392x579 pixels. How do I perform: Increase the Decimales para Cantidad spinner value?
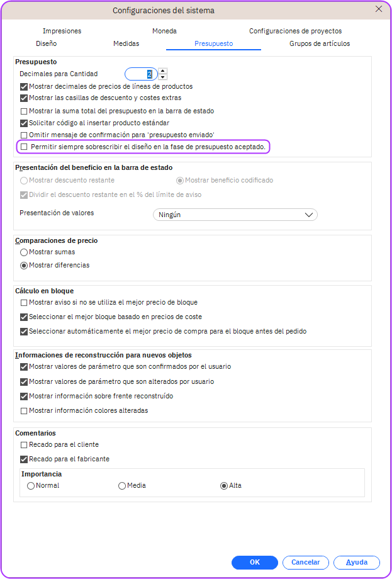click(163, 70)
